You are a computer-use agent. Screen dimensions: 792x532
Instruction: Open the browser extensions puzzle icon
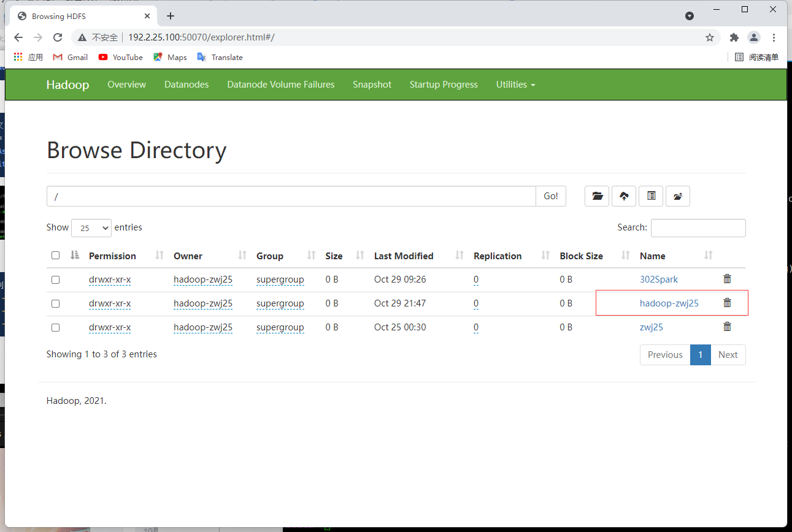(734, 37)
